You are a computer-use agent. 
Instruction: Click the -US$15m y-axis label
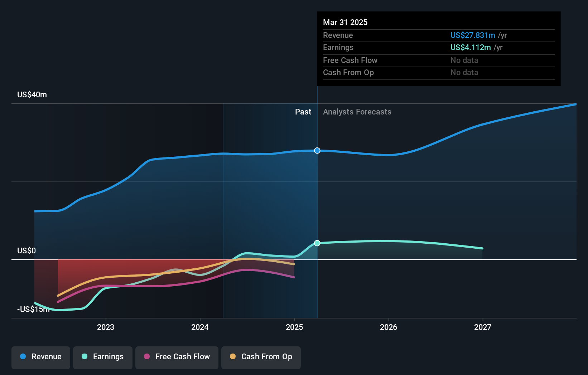tap(33, 309)
